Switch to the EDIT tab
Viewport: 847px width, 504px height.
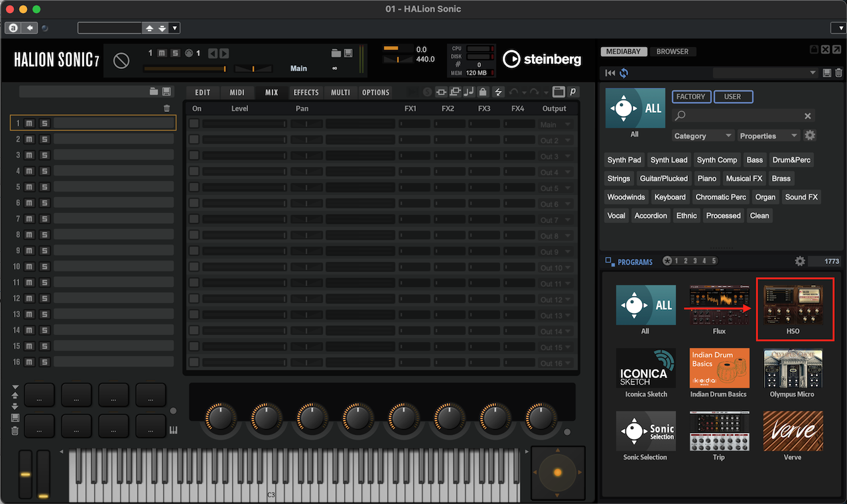click(x=202, y=92)
